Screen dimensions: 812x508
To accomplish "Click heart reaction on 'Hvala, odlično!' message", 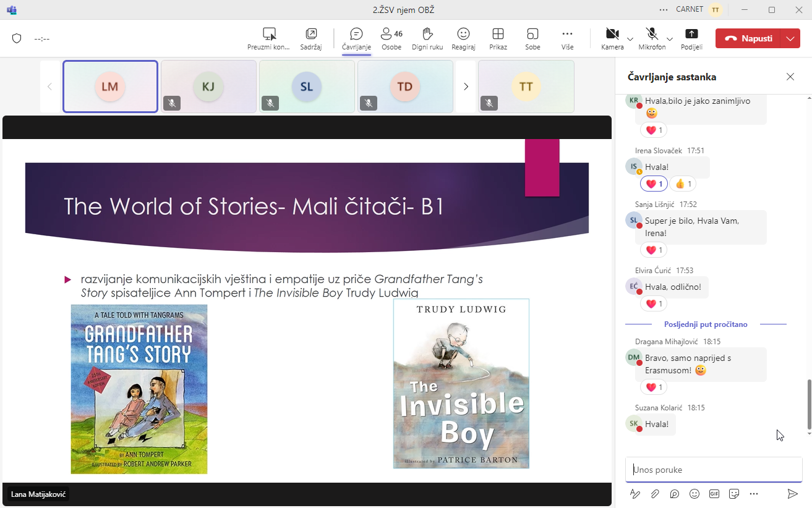I will click(x=654, y=303).
